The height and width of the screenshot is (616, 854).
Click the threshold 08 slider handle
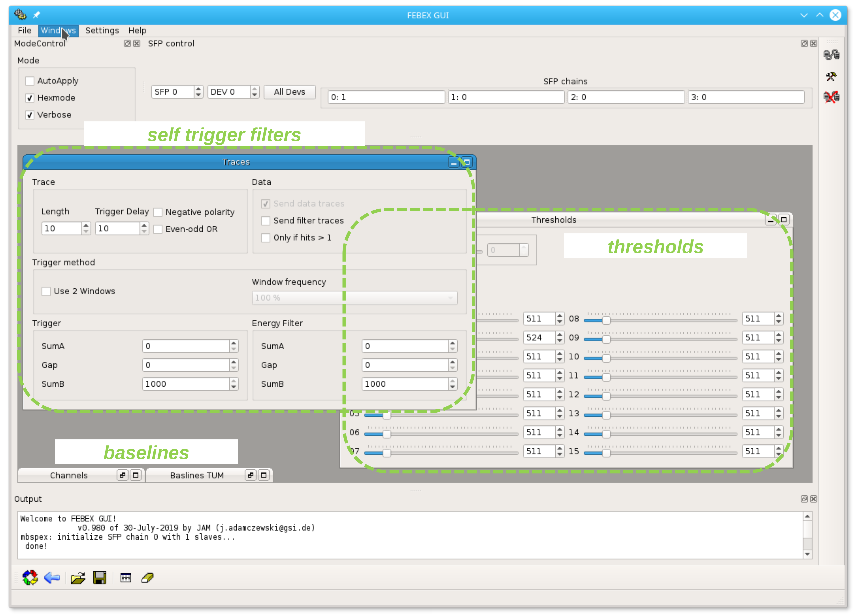pos(606,320)
